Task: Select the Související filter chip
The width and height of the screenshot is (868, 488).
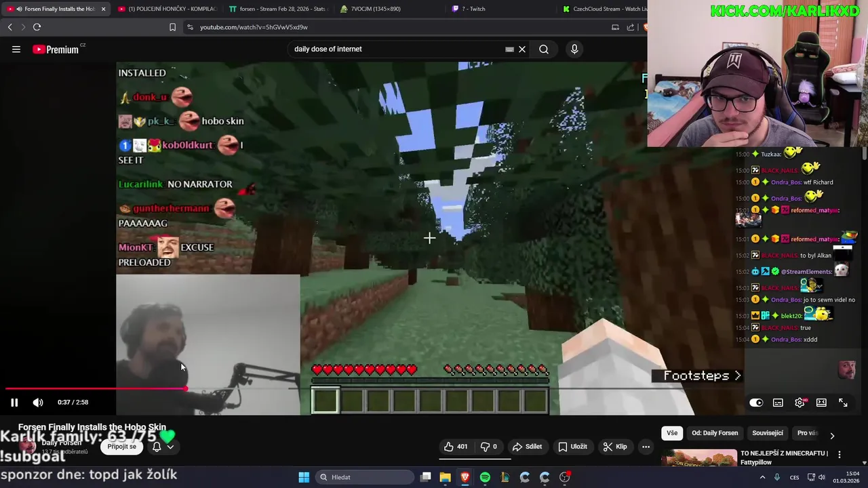Action: tap(768, 433)
